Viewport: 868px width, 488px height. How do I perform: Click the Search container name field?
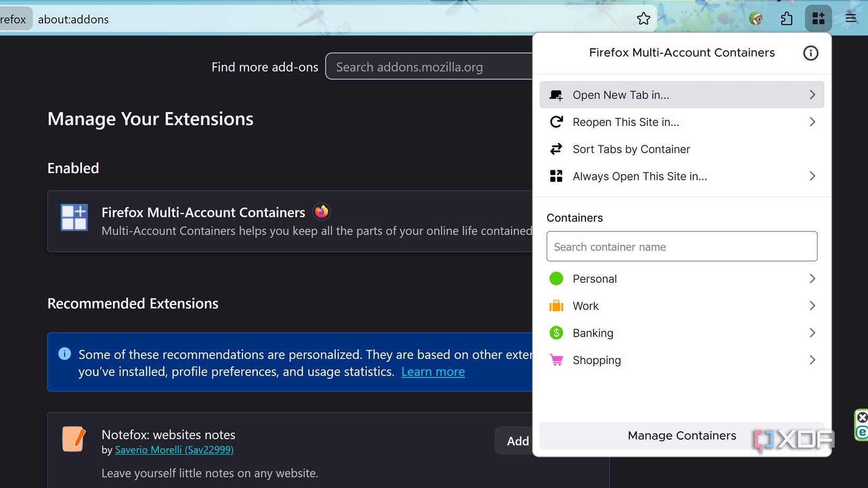pos(682,246)
